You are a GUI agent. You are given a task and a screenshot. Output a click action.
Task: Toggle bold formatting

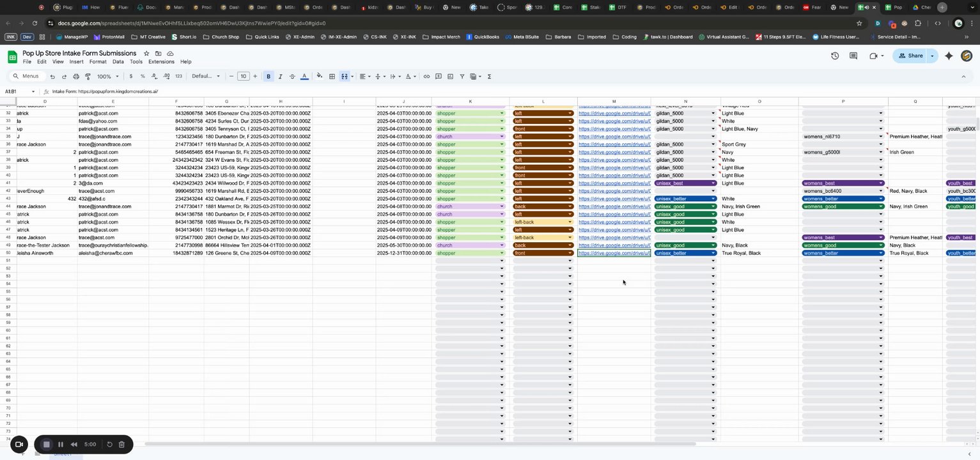[x=268, y=77]
